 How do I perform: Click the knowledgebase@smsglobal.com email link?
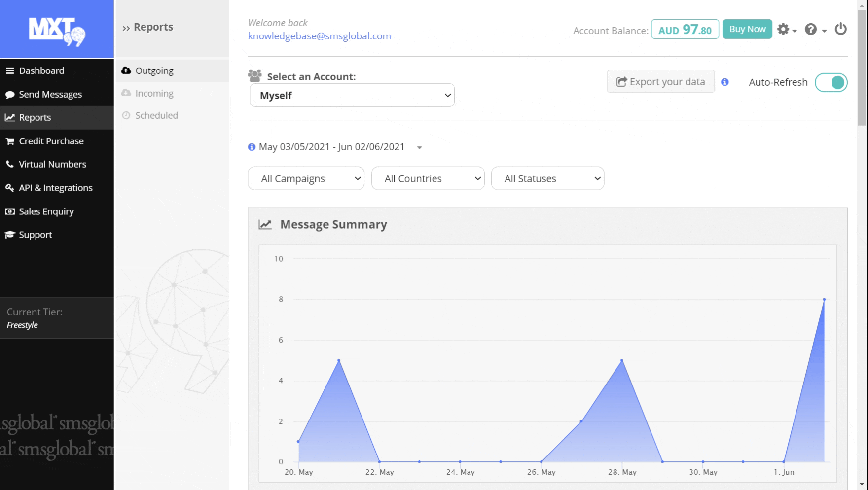(x=319, y=36)
